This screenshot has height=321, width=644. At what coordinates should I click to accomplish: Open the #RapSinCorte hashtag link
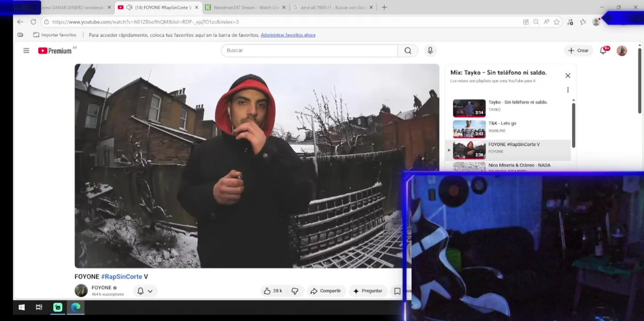122,276
